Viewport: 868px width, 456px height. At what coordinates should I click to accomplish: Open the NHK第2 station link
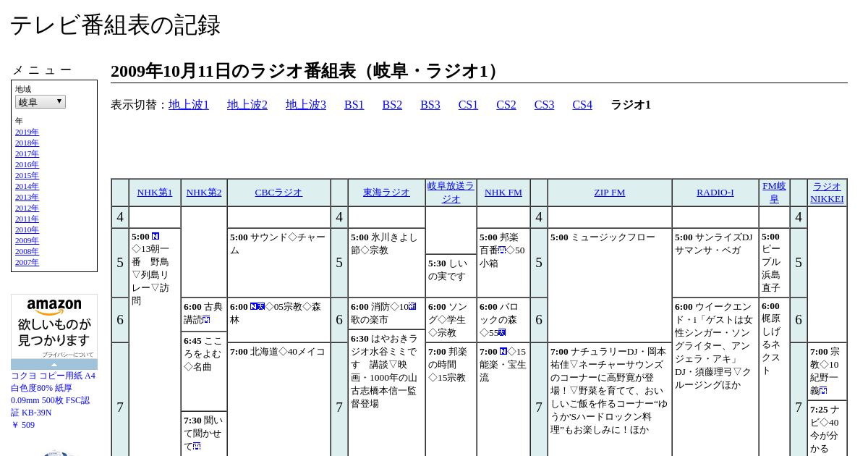click(x=204, y=193)
